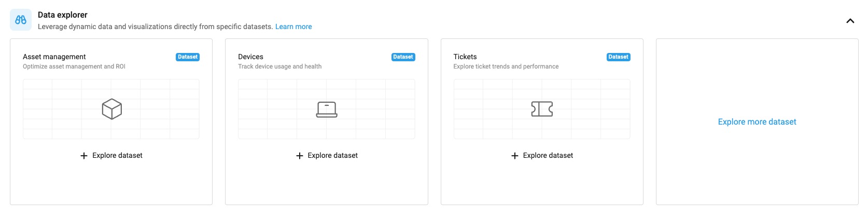This screenshot has width=868, height=216.
Task: Click the Dataset badge on Devices card
Action: (403, 57)
